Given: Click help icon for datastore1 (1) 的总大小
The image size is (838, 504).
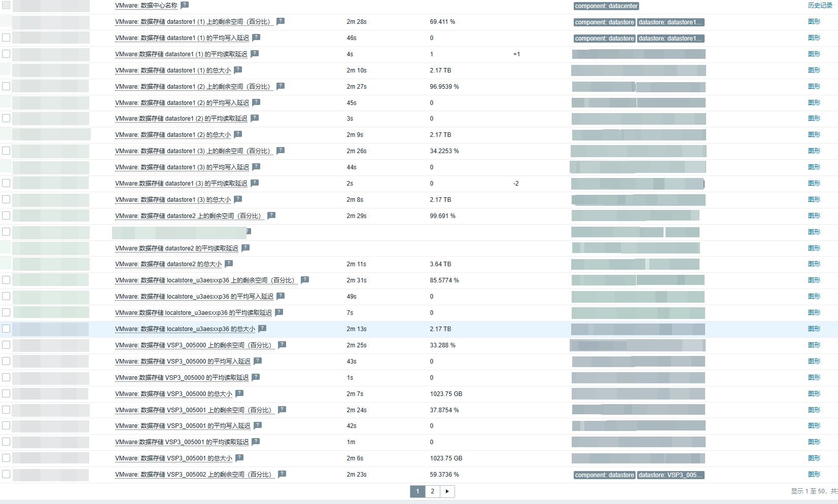Looking at the screenshot, I should point(238,70).
